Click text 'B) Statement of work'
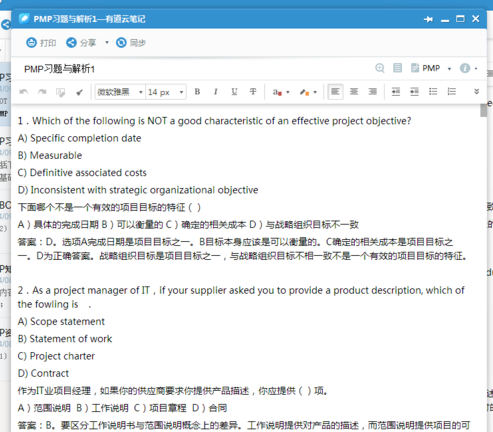Screen dimensions: 493x432 pyautogui.click(x=65, y=339)
